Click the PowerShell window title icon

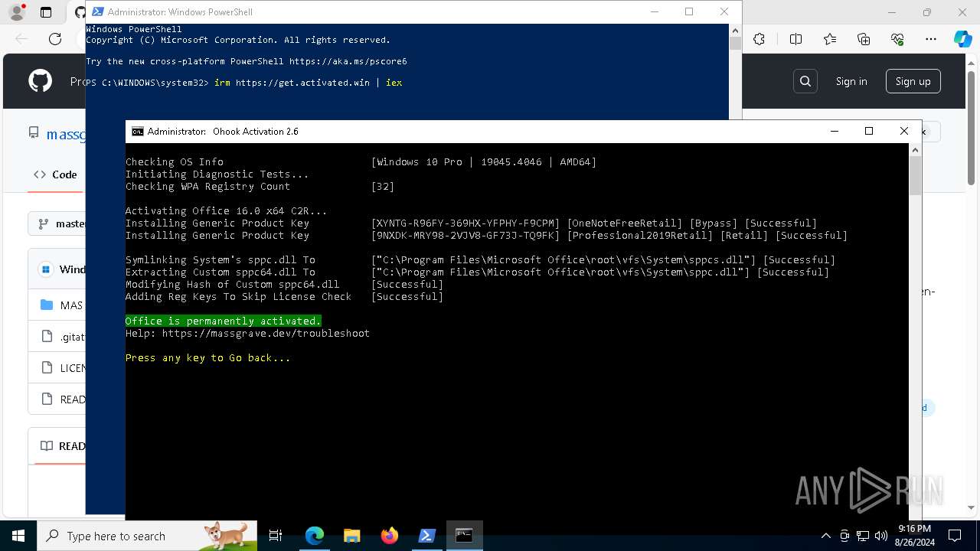(97, 11)
